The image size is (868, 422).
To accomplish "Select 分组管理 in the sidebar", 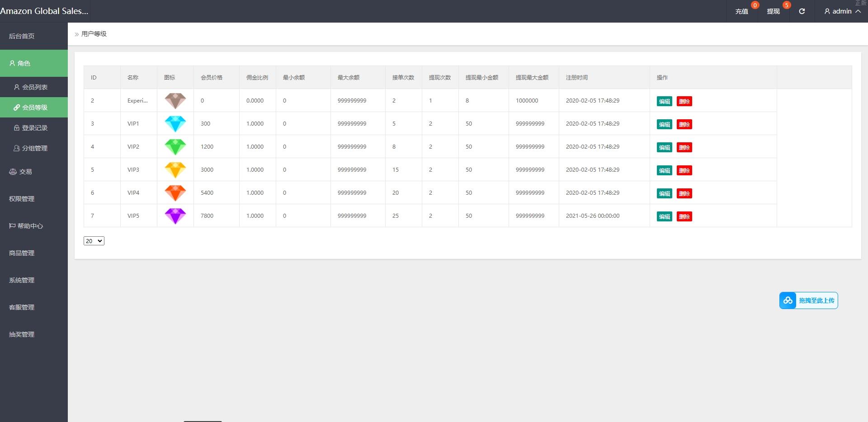I will (34, 148).
